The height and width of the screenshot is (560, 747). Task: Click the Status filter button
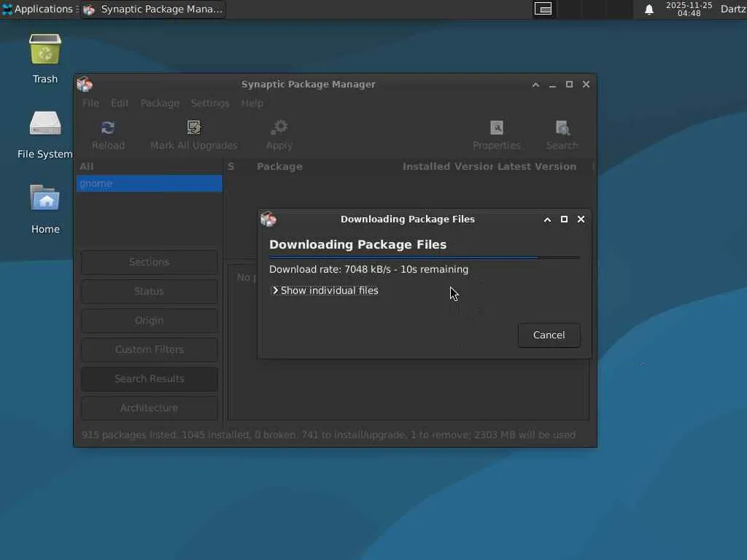149,291
